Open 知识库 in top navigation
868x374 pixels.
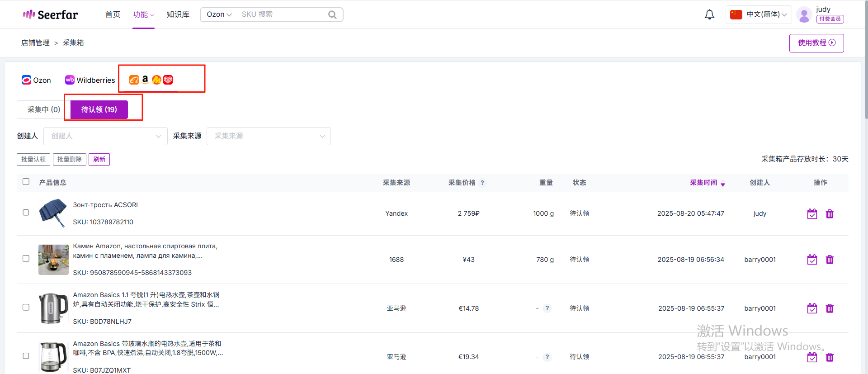pos(178,14)
